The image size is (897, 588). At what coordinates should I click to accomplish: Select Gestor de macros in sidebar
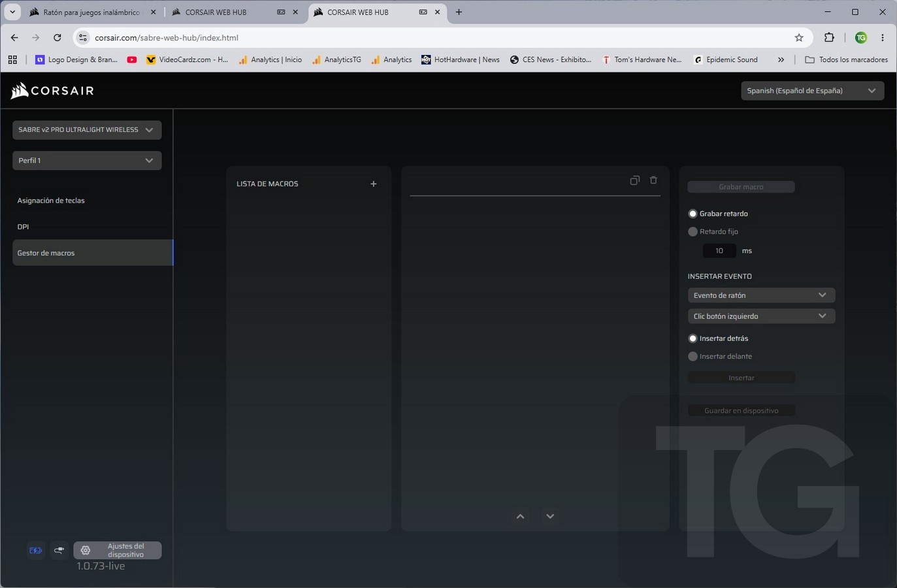point(92,253)
